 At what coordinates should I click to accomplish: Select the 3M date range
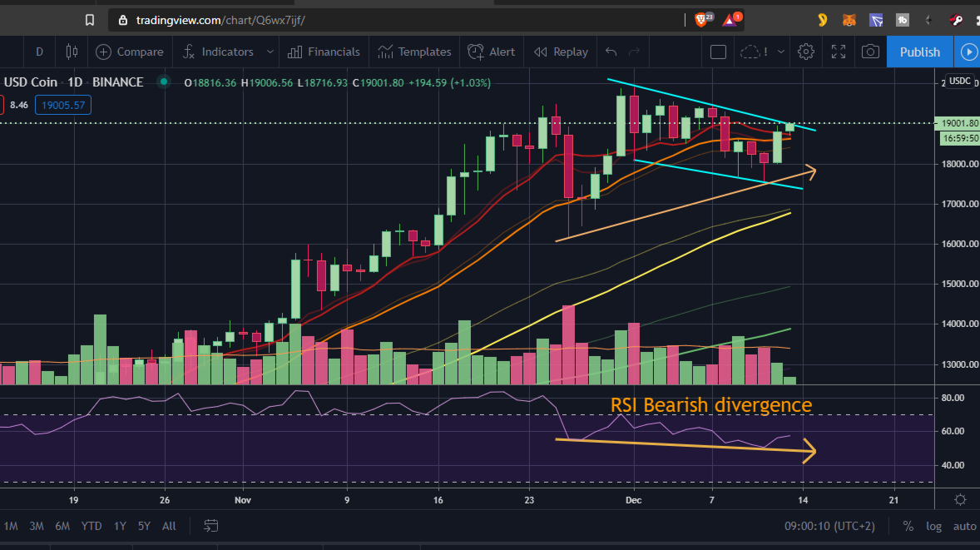pos(37,526)
